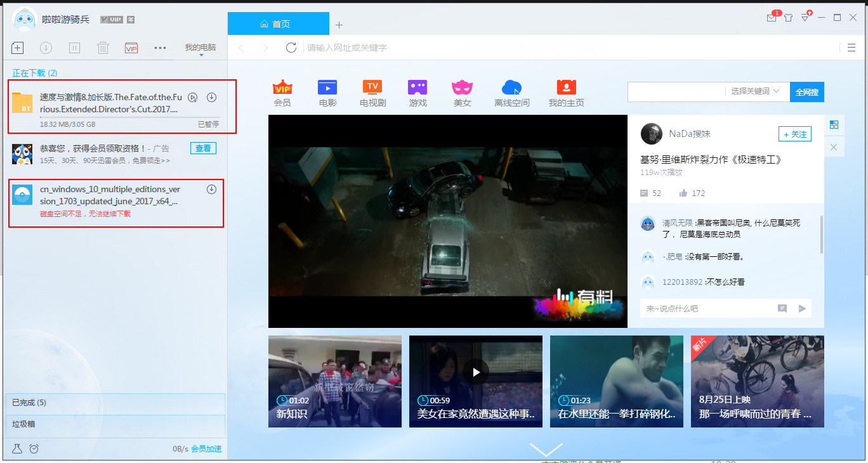Click the flask lab icon at bottom left
Viewport: 868px width, 463px height.
coord(17,448)
